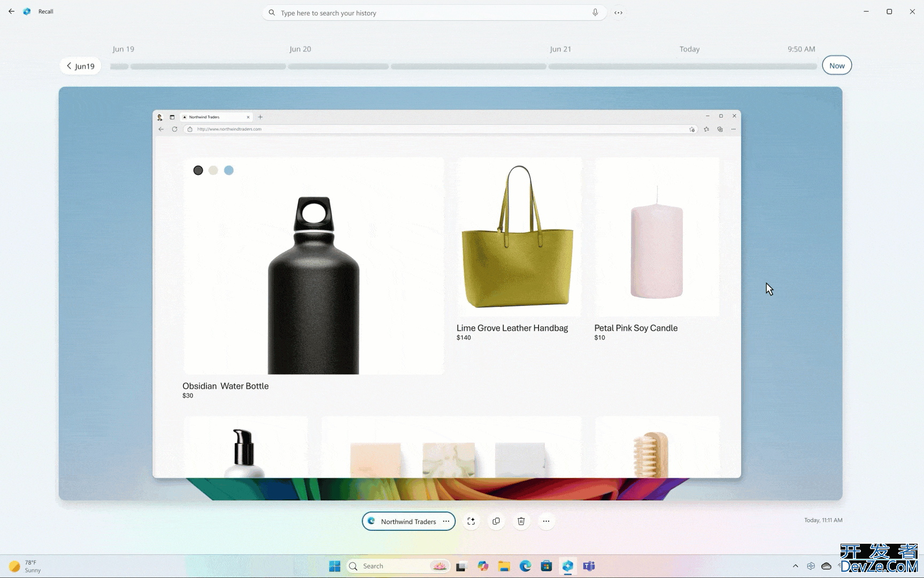This screenshot has width=924, height=578.
Task: Click the 9:50 AM timeline label
Action: click(x=801, y=49)
